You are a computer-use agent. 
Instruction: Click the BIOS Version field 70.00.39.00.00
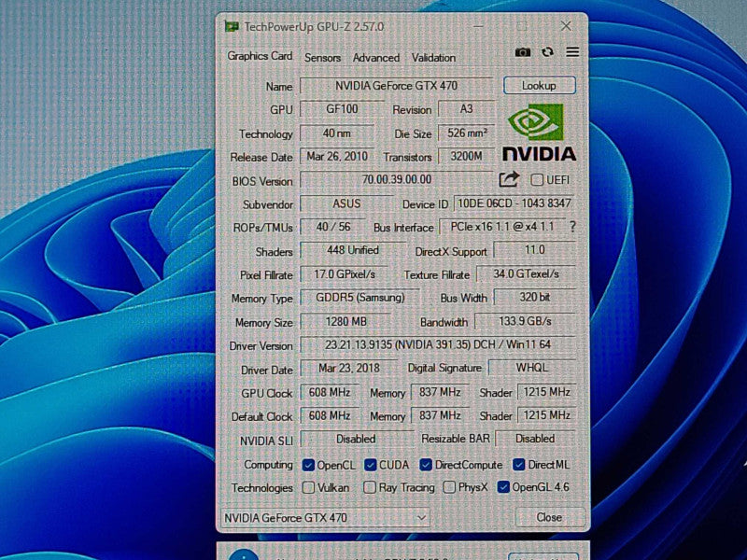point(396,179)
